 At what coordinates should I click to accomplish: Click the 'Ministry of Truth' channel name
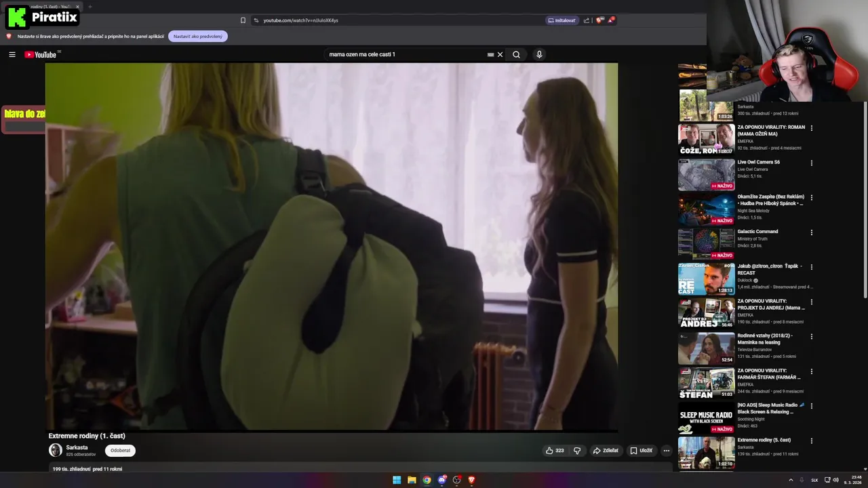[753, 239]
